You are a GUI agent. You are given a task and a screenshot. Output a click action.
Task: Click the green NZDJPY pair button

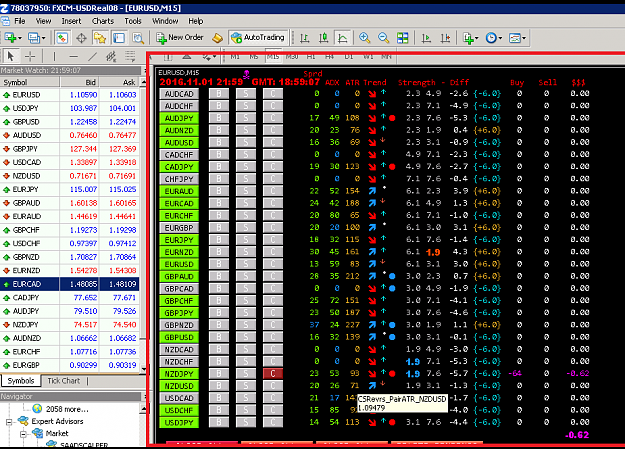click(179, 374)
